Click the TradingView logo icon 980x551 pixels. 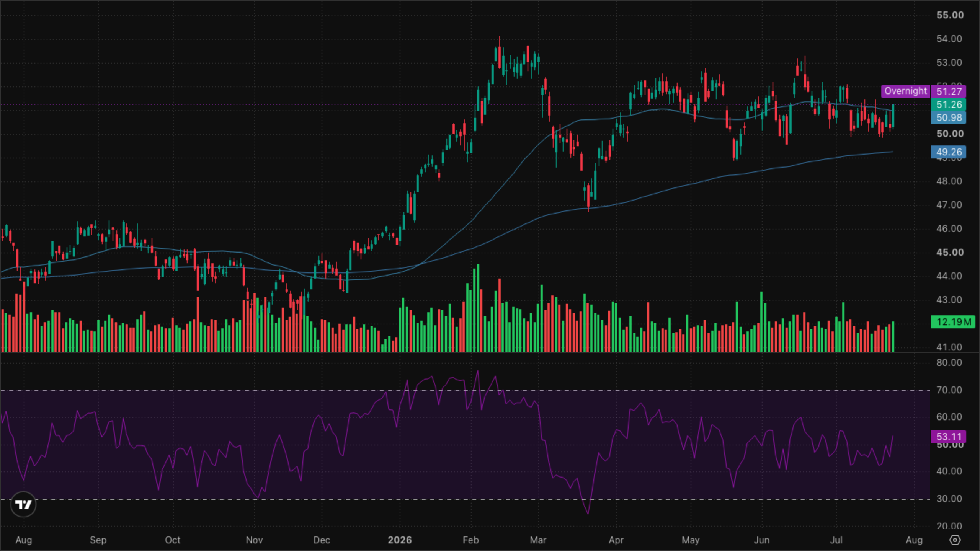coord(23,505)
